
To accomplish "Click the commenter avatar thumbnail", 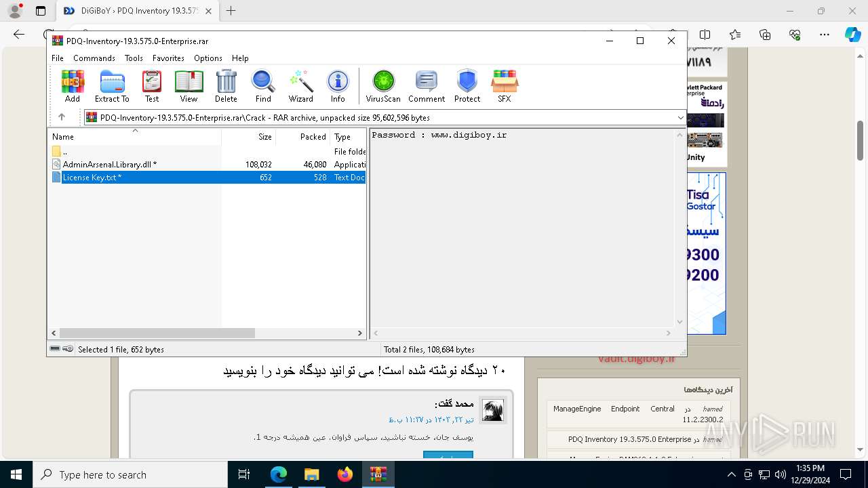I will 493,410.
